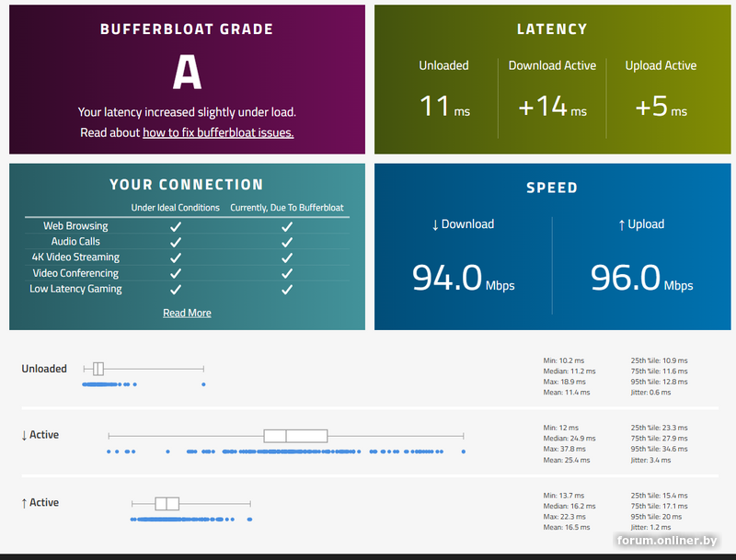Screen dimensions: 736x560
Task: Click the BUFFERBLOAT GRADE heading
Action: [187, 29]
